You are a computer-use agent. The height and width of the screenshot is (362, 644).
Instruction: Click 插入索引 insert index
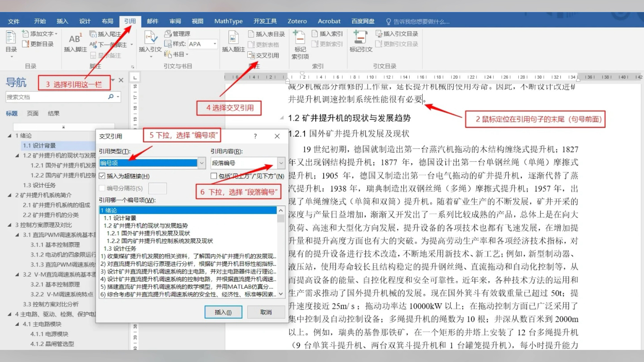(327, 34)
